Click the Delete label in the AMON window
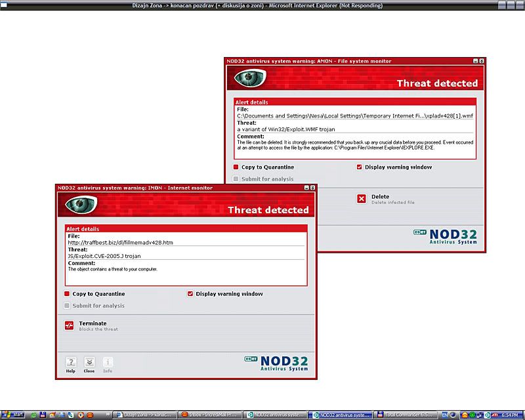 381,197
